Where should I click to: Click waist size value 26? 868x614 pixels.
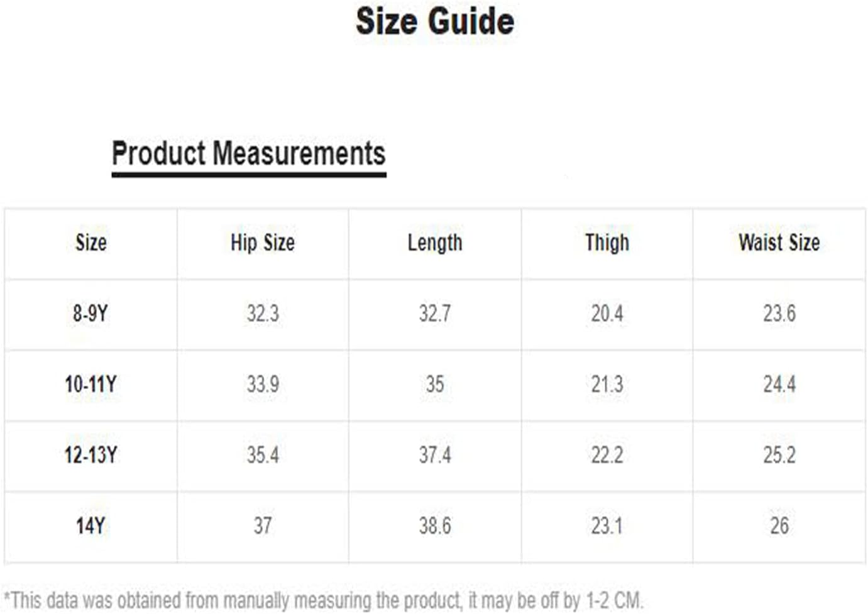click(779, 526)
